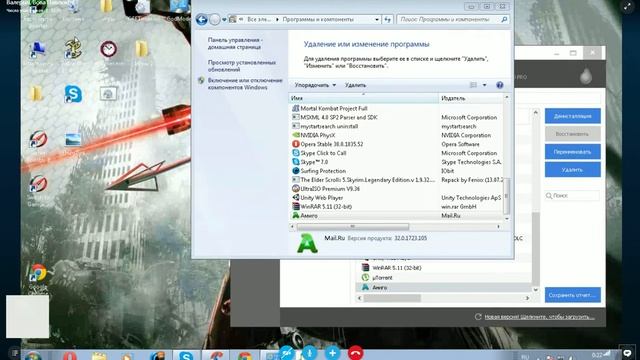Click the plus button in call controls
The width and height of the screenshot is (640, 360).
[332, 353]
